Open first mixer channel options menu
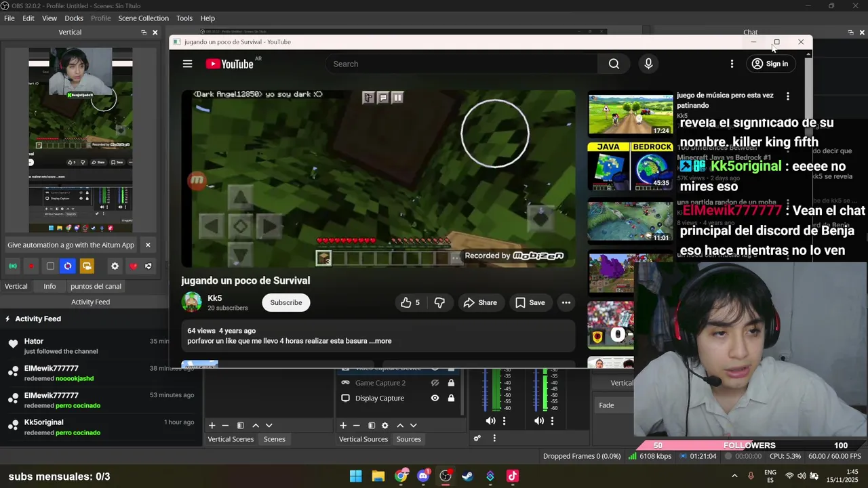The image size is (868, 488). coord(504,421)
